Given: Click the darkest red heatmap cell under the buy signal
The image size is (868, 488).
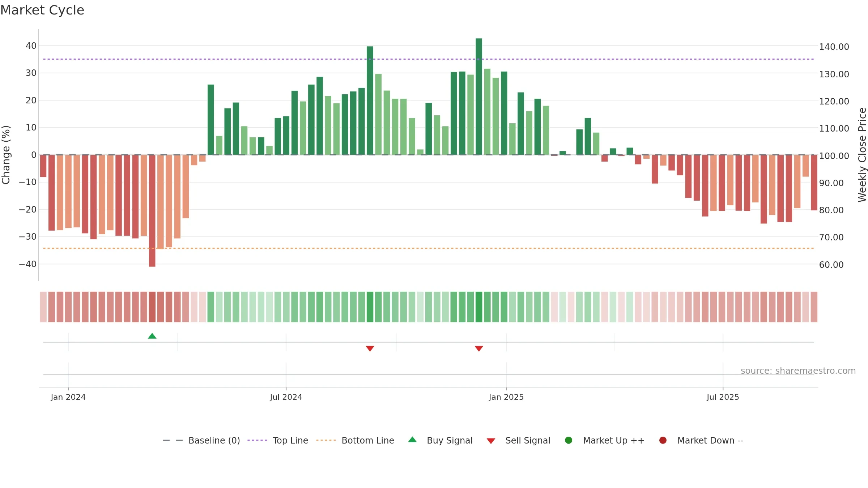Looking at the screenshot, I should point(152,307).
